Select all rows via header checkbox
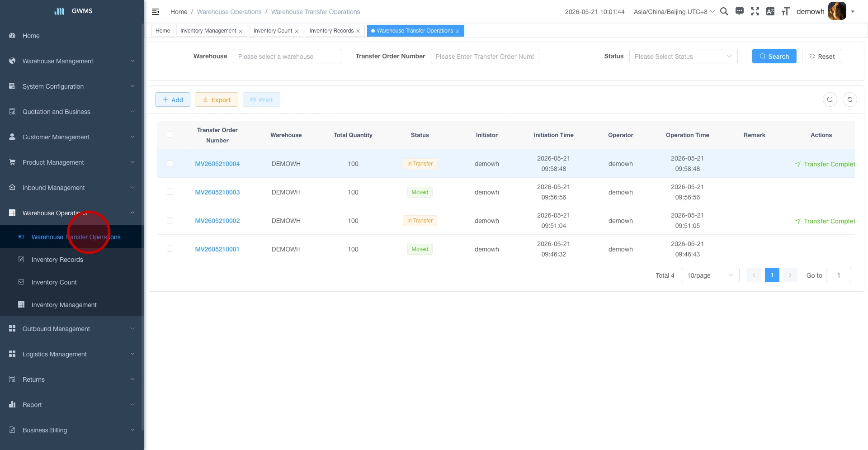Image resolution: width=868 pixels, height=450 pixels. point(170,135)
